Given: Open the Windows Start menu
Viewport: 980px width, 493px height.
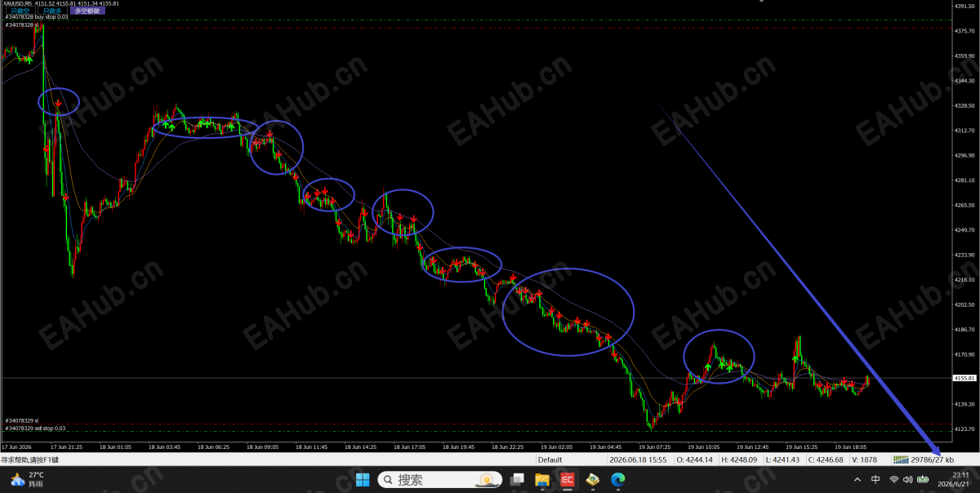Looking at the screenshot, I should click(x=363, y=480).
